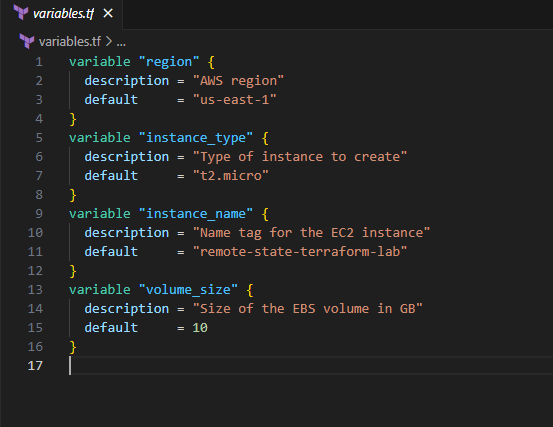Click the default value 10 on line 15
Viewport: 553px width, 427px height.
[x=200, y=328]
